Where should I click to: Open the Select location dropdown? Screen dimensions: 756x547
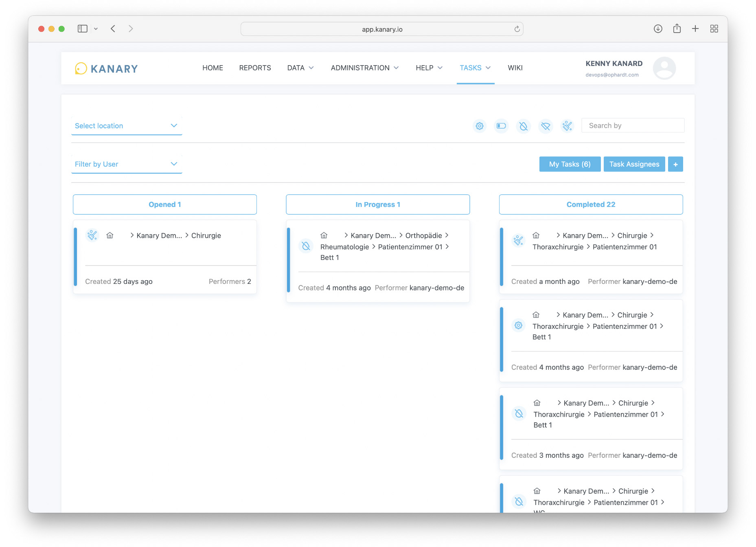[x=127, y=126]
